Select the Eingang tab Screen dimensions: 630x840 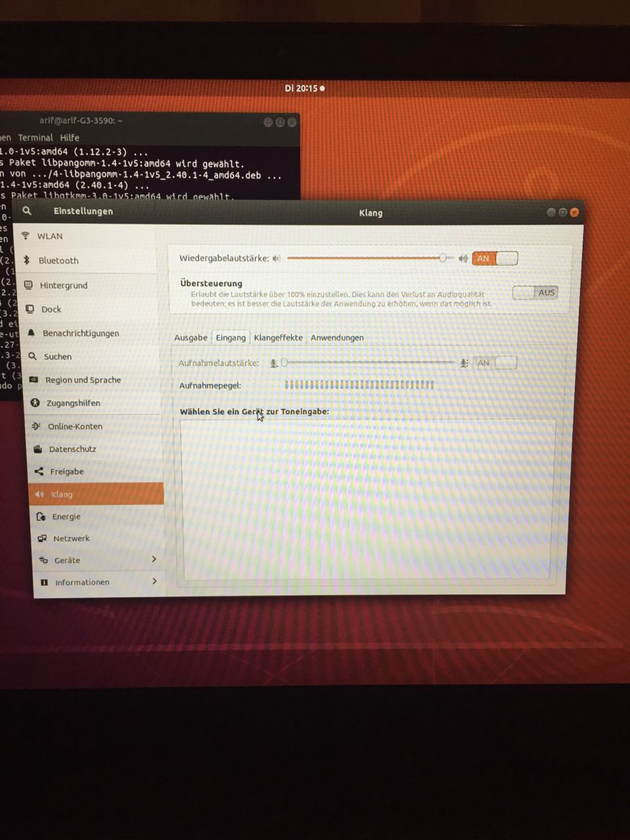(x=230, y=337)
